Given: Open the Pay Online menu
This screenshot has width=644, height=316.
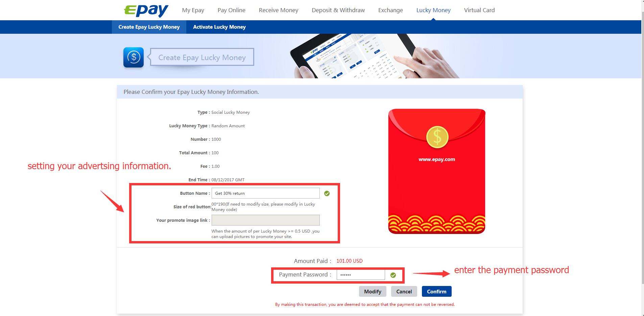Looking at the screenshot, I should pos(232,10).
